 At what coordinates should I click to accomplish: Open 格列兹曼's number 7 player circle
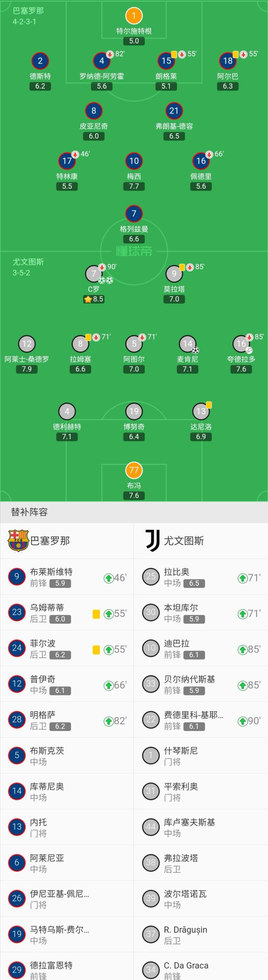click(x=134, y=214)
